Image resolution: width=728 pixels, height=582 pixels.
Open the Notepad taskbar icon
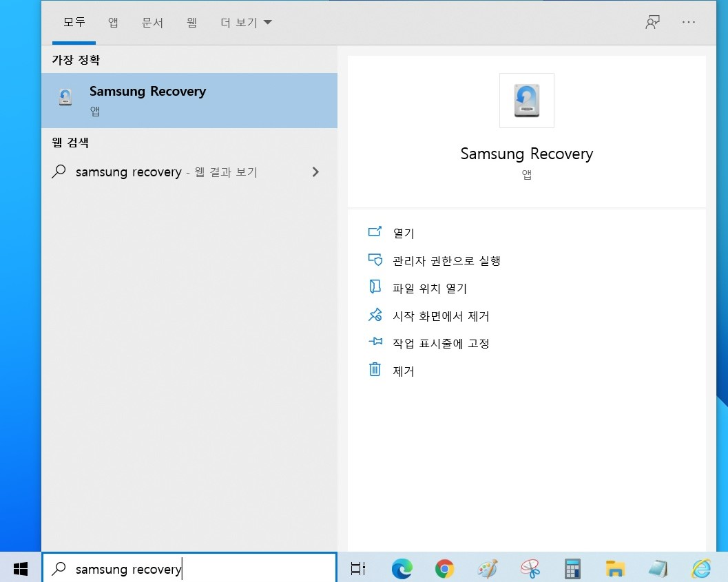(x=658, y=568)
